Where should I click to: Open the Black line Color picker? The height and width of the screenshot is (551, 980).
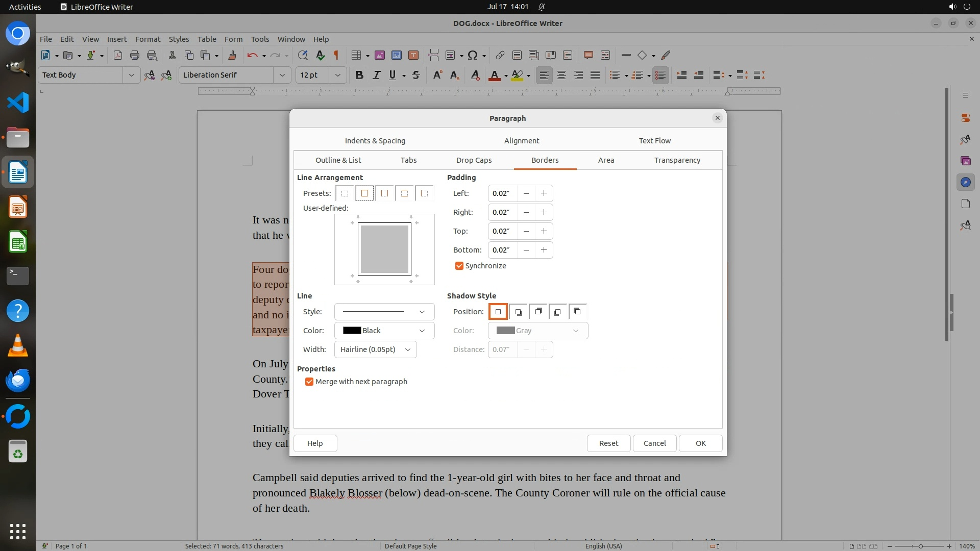384,331
